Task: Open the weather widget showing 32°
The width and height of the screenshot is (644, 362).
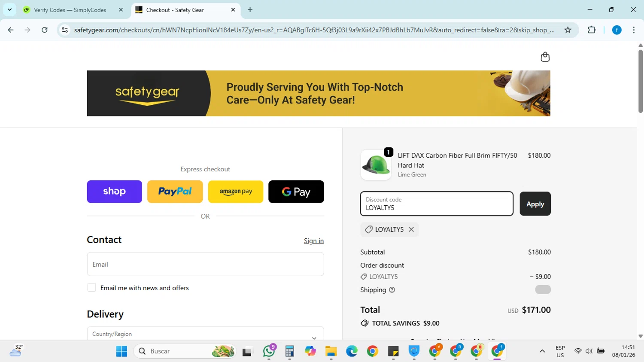Action: (x=16, y=351)
